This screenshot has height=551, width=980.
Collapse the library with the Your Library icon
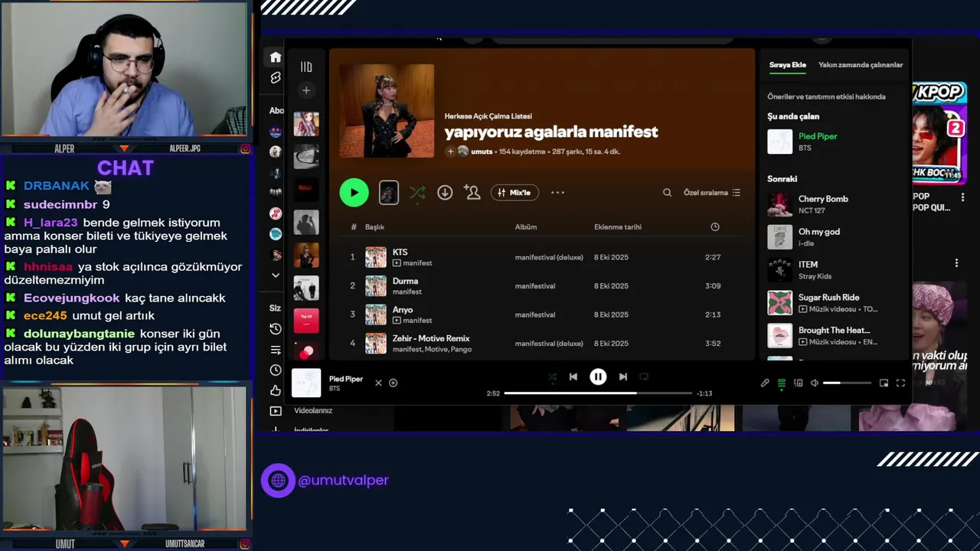pos(306,67)
